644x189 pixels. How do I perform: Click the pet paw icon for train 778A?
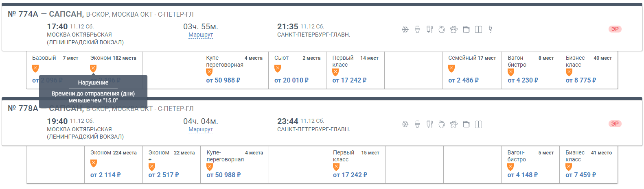[x=454, y=124]
